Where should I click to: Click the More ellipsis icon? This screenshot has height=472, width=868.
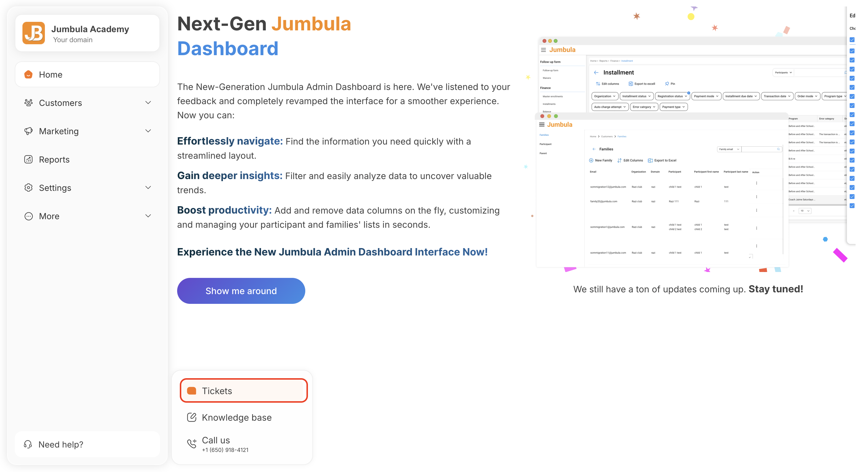click(x=29, y=216)
